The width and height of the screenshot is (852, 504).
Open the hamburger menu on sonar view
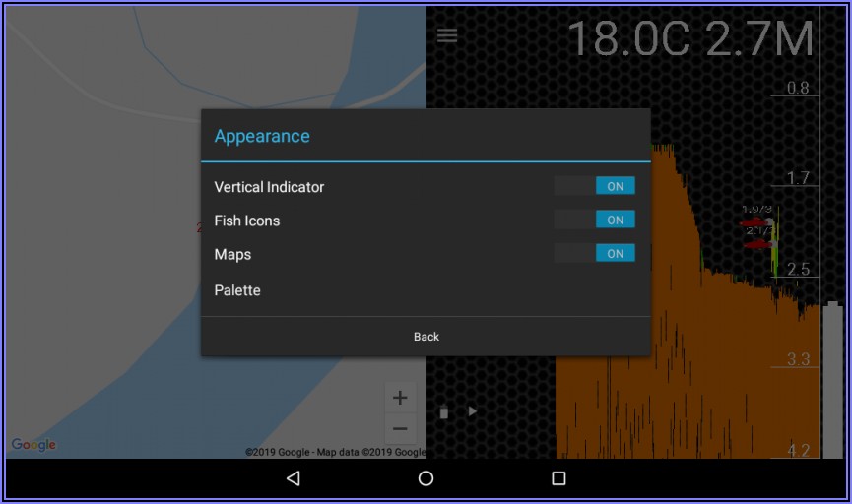447,35
